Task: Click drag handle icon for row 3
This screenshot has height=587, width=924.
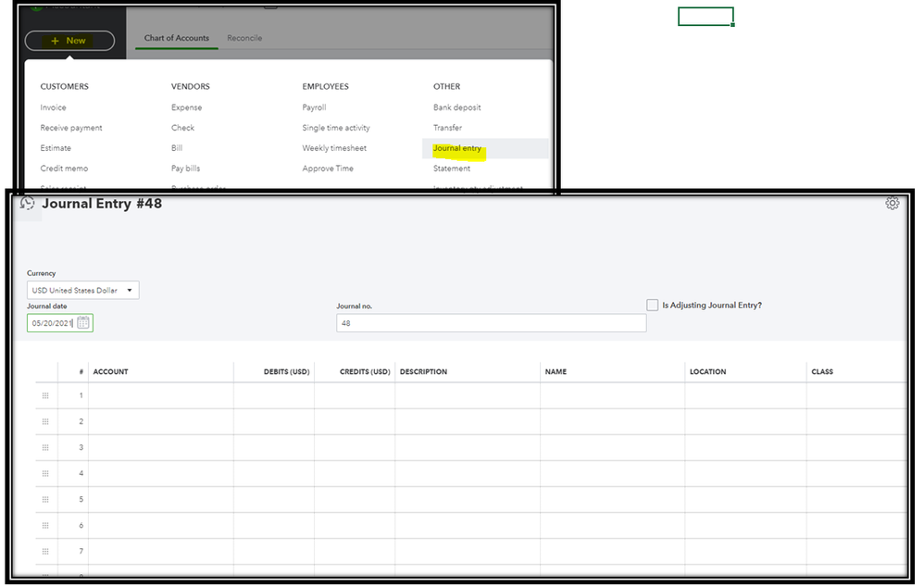Action: [45, 447]
